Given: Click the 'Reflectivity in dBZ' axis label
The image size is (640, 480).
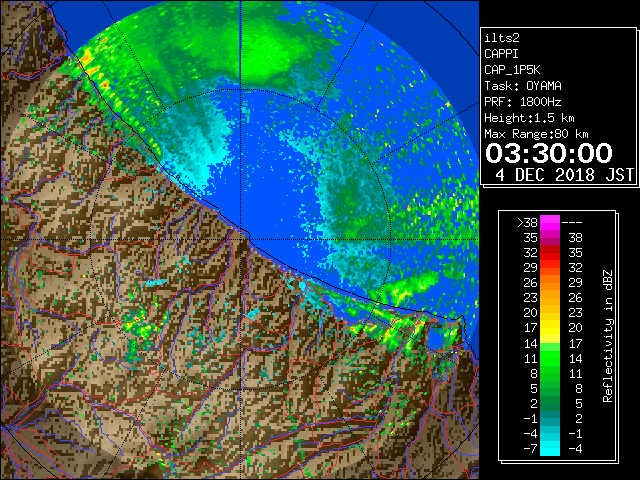Looking at the screenshot, I should (608, 336).
